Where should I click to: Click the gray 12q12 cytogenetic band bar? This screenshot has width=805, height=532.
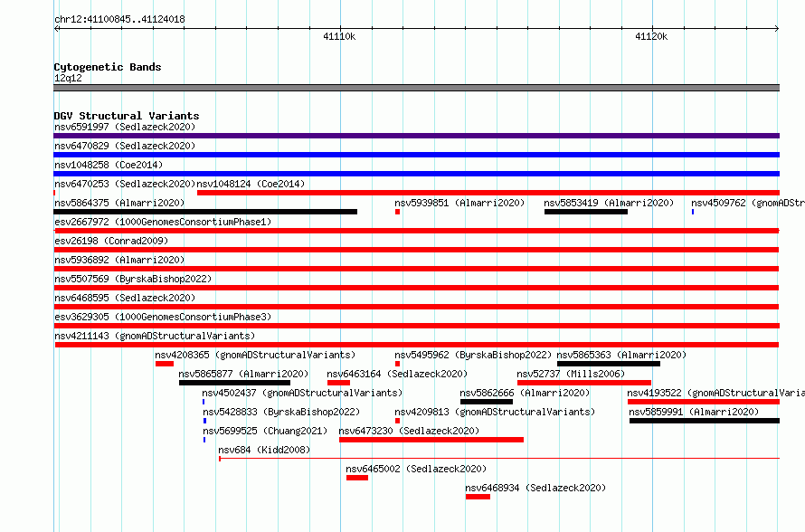click(x=416, y=88)
